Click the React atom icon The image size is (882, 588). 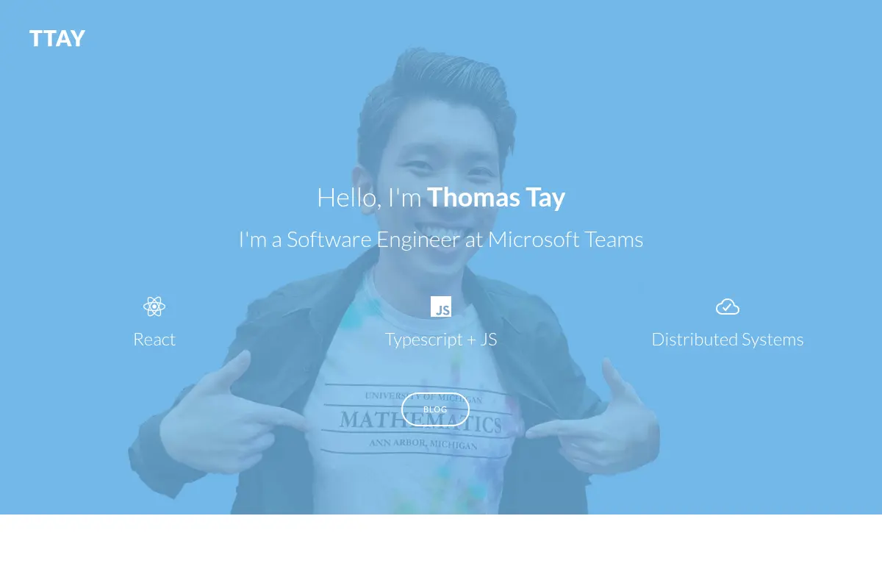coord(154,306)
